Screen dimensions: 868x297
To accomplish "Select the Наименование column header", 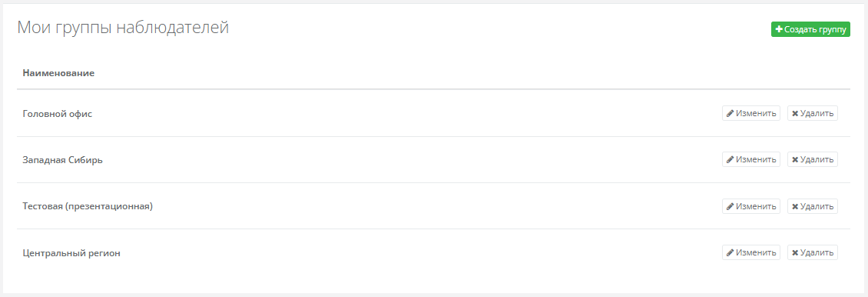I will coord(58,73).
